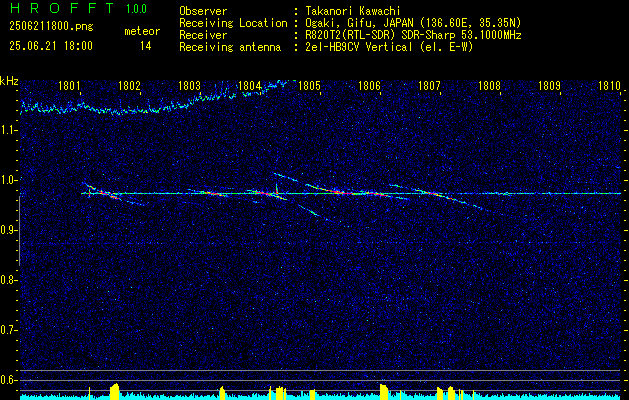
Task: Click the 0.8 kHz axis label
Action: pos(8,280)
